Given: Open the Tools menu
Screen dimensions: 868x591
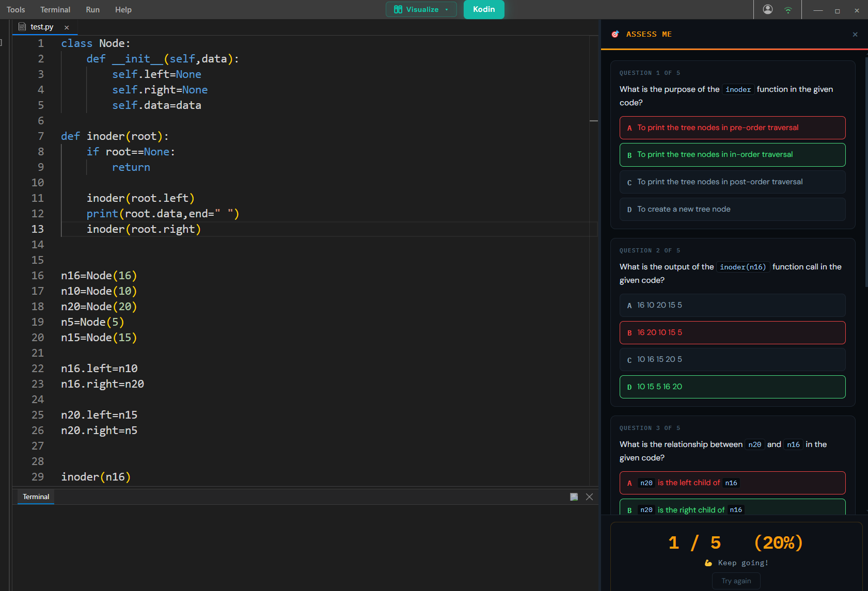Looking at the screenshot, I should pos(15,10).
